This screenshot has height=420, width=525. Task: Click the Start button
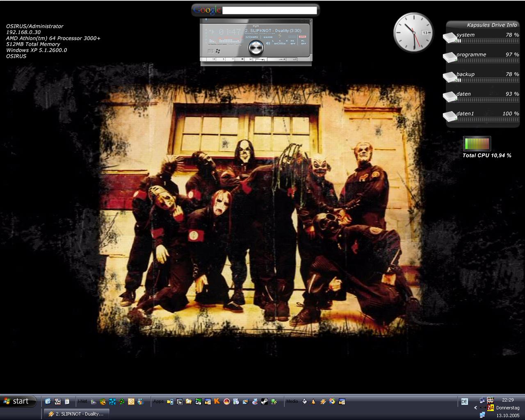click(18, 401)
